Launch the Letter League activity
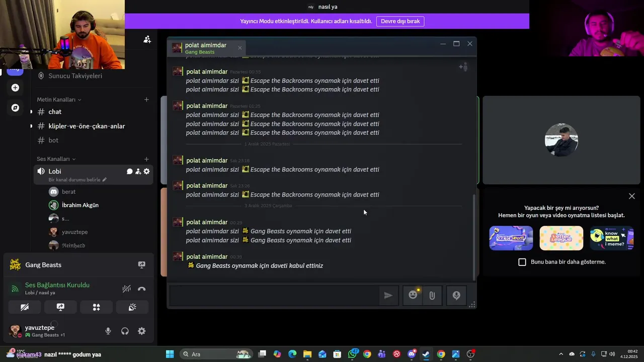Viewport: 644px width, 362px height. click(561, 238)
